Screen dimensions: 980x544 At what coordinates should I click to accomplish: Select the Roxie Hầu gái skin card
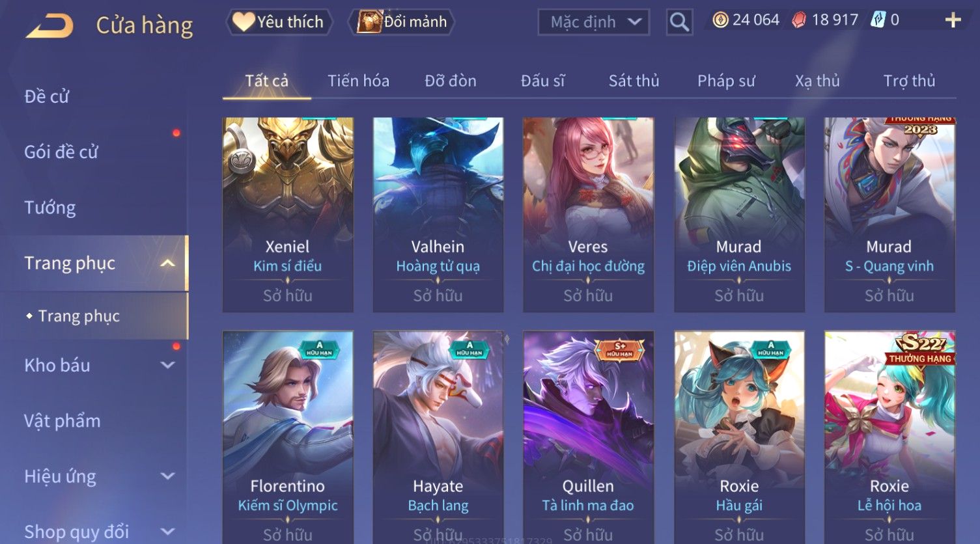click(x=739, y=437)
